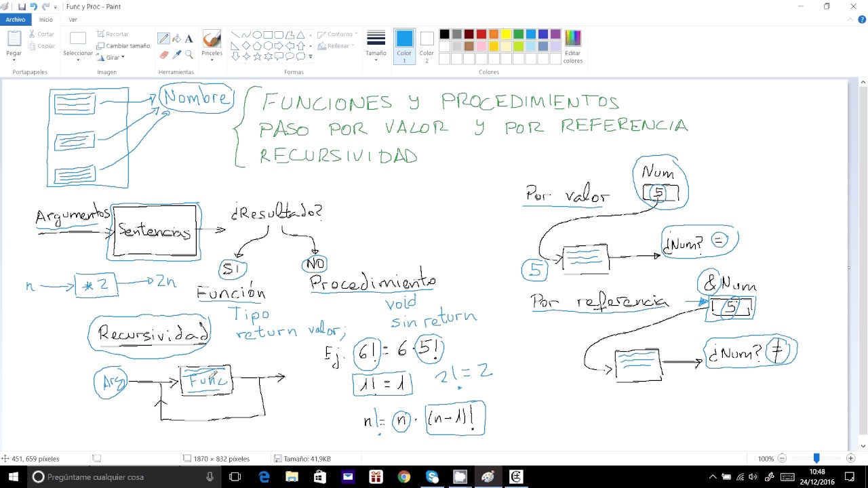Activate Color 2 background slot

point(427,46)
